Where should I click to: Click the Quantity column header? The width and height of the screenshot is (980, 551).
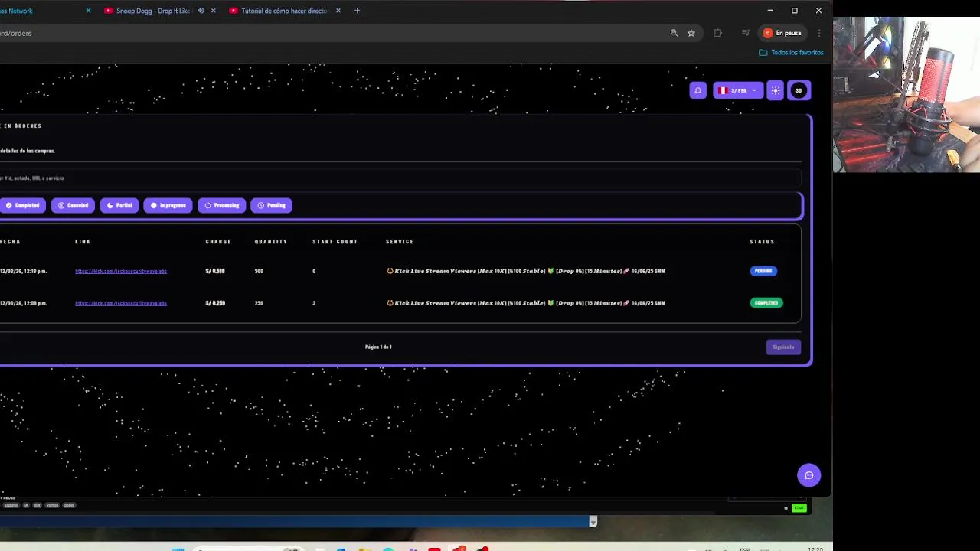[271, 241]
